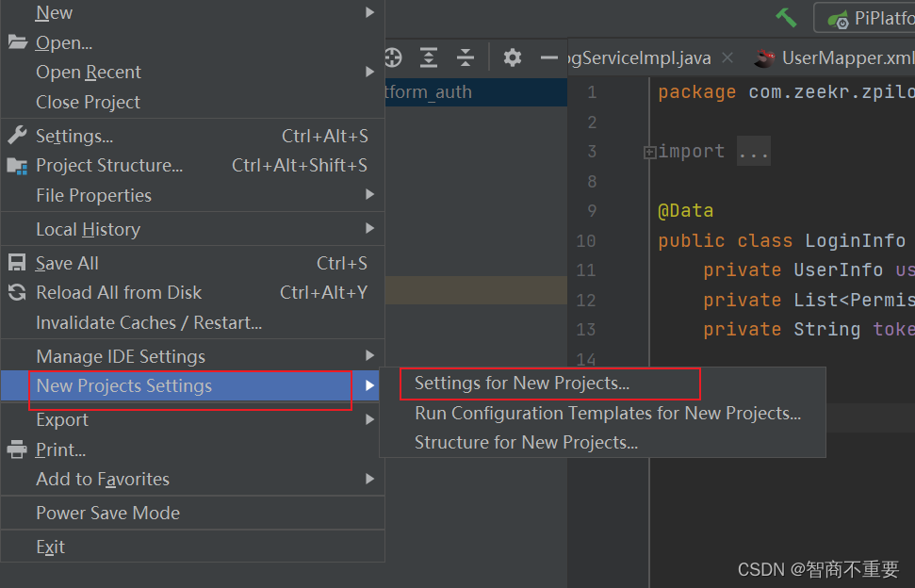
Task: Click the green Build hammer icon
Action: [786, 18]
